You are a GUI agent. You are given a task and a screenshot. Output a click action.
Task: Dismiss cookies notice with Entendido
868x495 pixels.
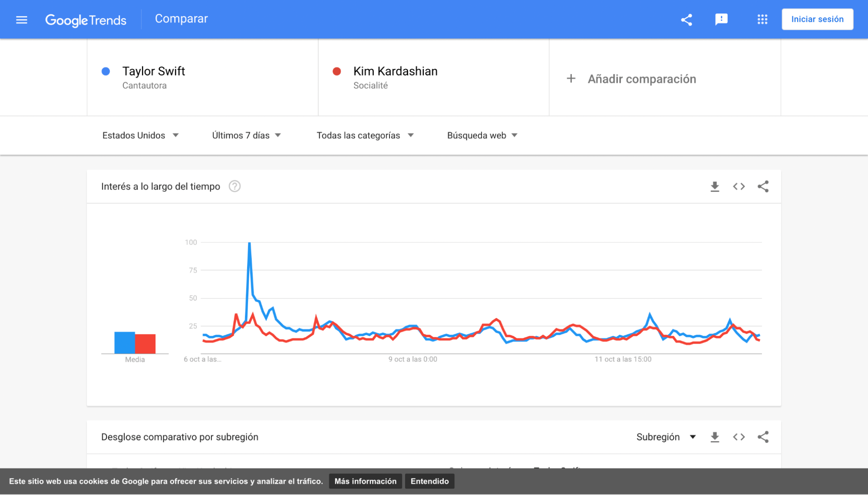(429, 481)
